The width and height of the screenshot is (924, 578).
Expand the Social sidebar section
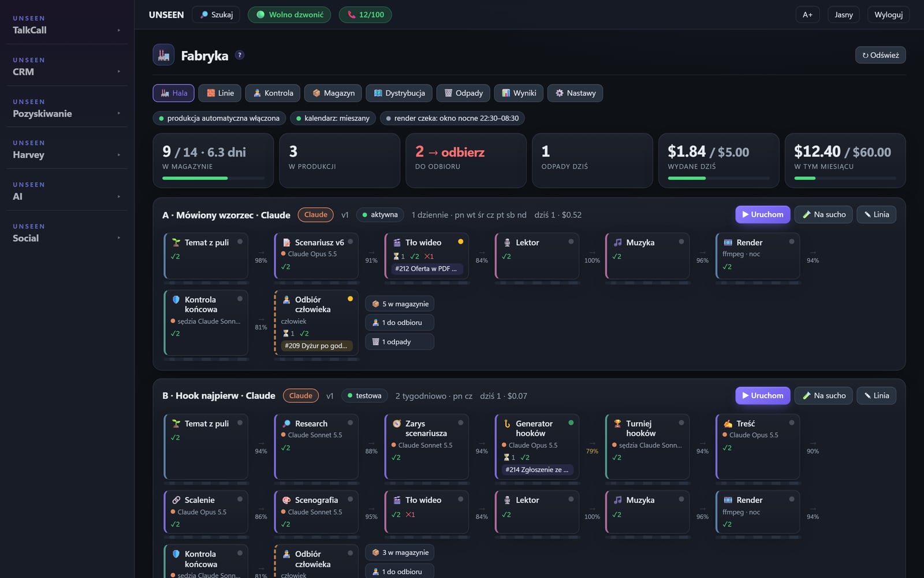(x=67, y=233)
